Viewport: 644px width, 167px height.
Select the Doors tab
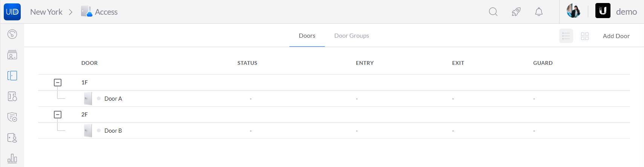click(307, 35)
